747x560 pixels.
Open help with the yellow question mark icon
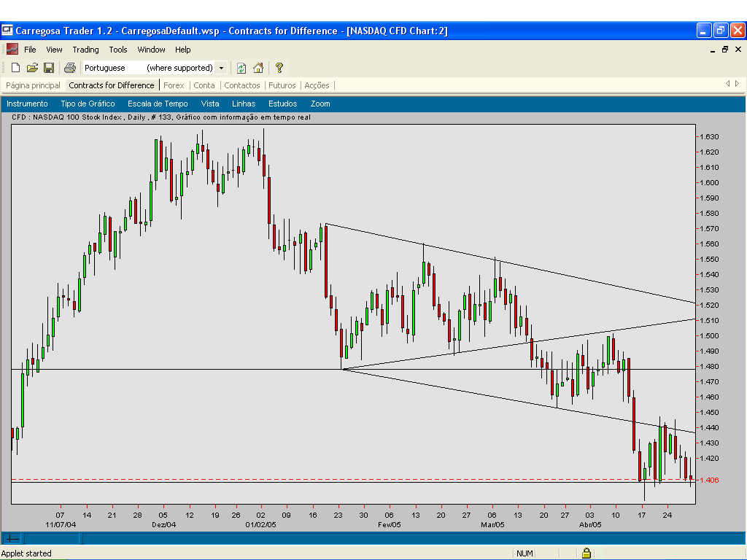(279, 68)
